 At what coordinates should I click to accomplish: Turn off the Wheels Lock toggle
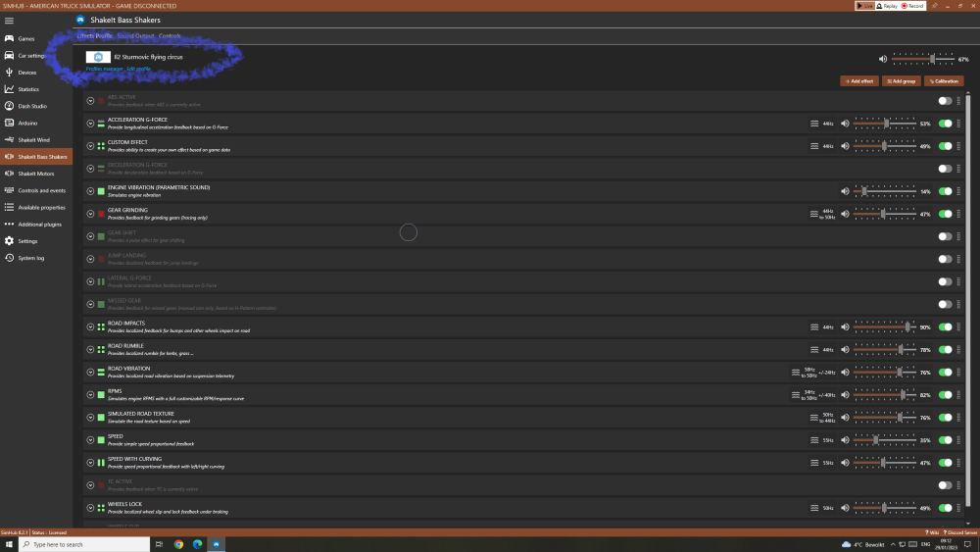[945, 508]
